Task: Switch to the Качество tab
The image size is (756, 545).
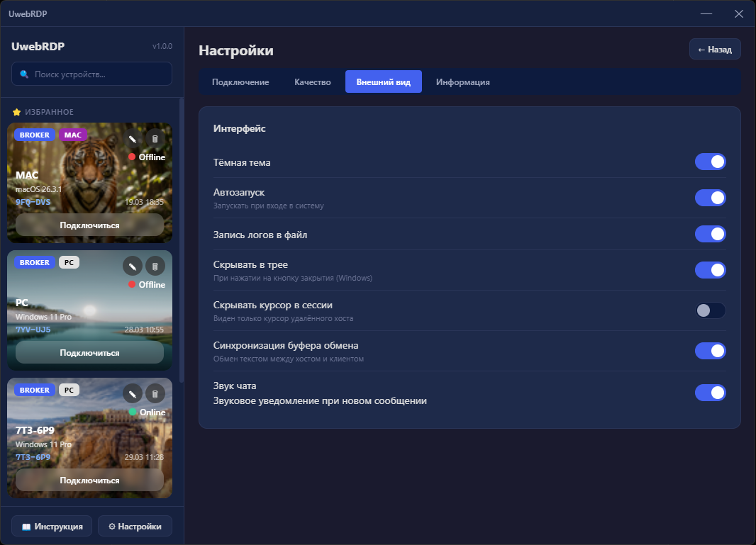Action: 313,82
